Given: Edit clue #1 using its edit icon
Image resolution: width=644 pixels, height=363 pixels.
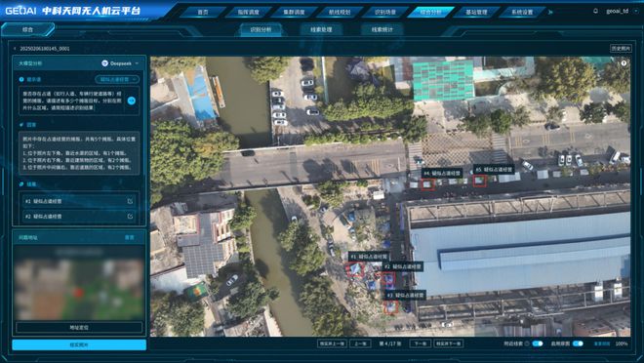Looking at the screenshot, I should tap(130, 201).
